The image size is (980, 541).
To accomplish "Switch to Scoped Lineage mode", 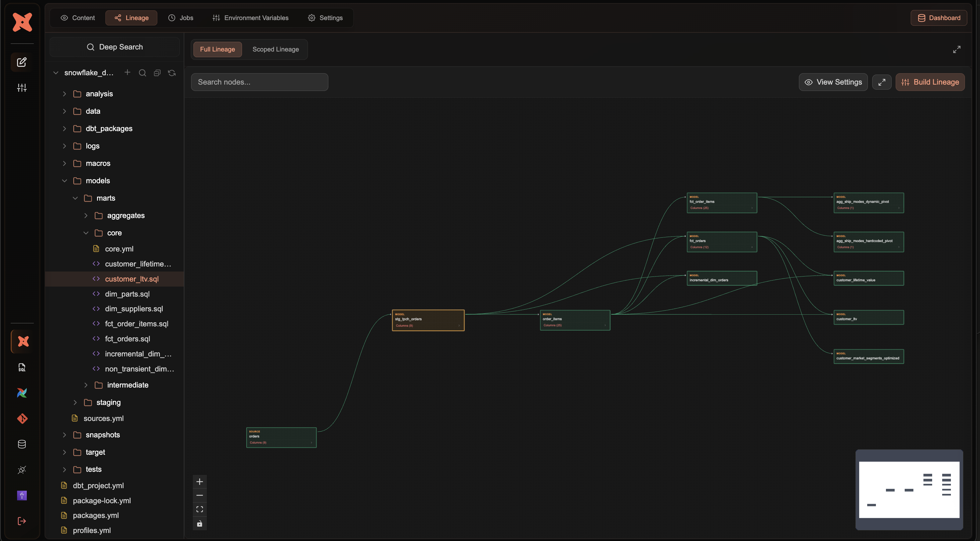I will coord(275,49).
